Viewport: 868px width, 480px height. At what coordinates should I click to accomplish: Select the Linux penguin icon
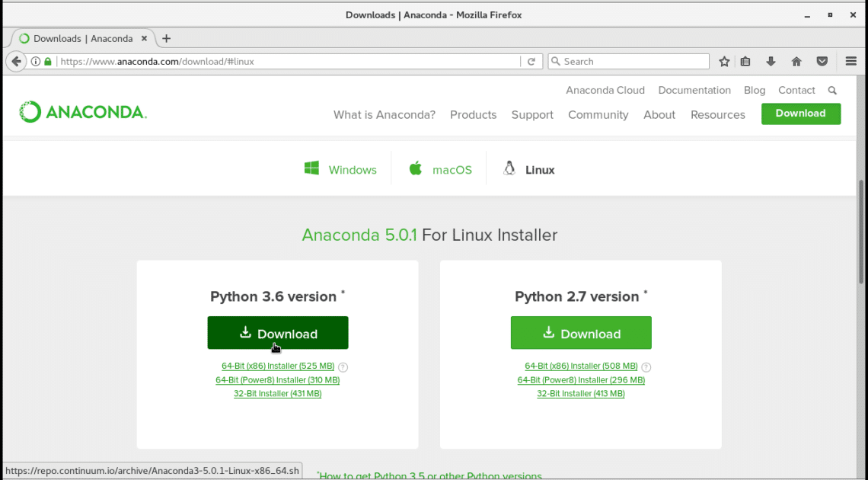509,168
